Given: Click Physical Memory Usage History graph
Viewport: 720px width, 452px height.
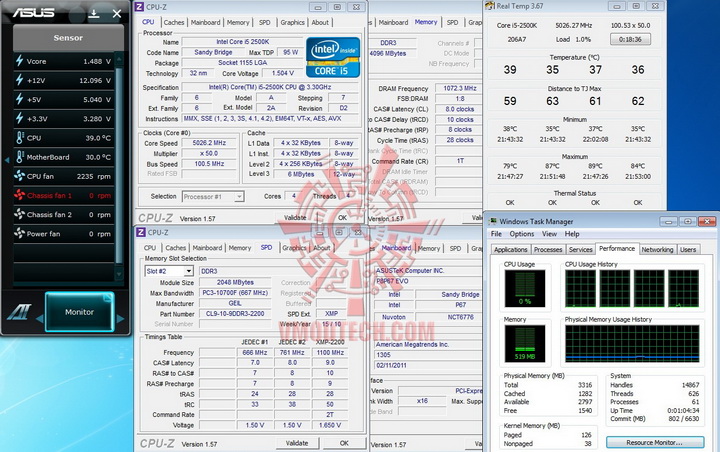Looking at the screenshot, I should coord(632,343).
